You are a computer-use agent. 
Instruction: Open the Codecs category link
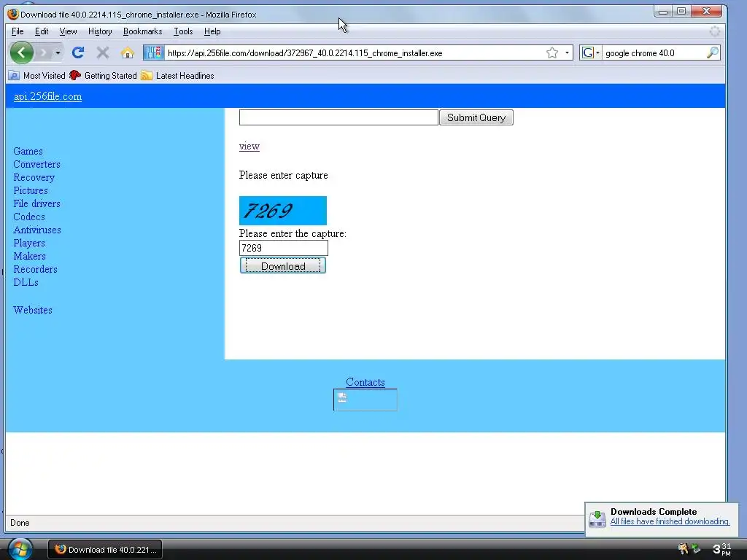(x=29, y=217)
